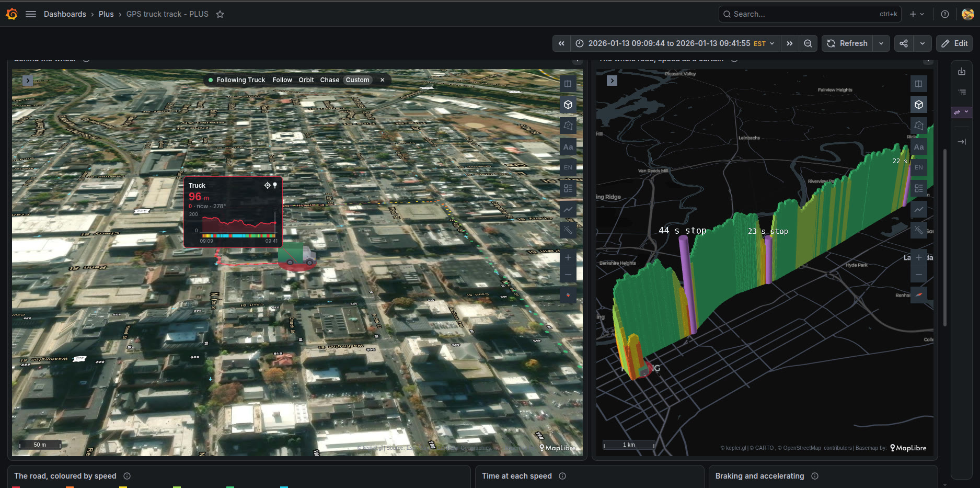
Task: Expand the side panel chevron on dark map
Action: [x=612, y=81]
